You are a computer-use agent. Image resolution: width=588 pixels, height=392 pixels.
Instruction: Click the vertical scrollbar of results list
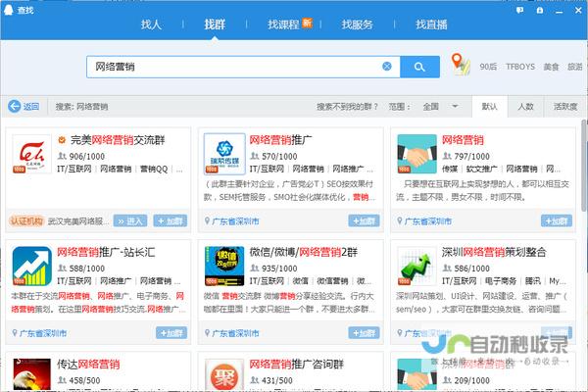click(x=584, y=165)
